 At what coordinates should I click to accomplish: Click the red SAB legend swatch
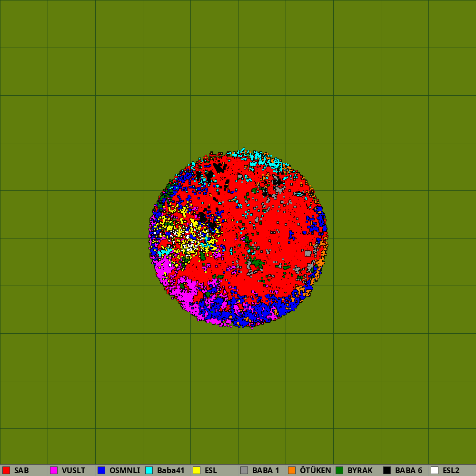pyautogui.click(x=6, y=470)
